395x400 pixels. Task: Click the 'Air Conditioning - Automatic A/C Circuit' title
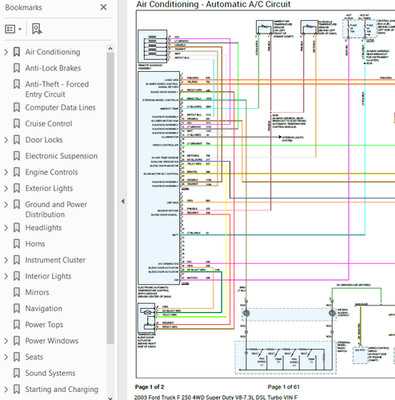coord(213,4)
